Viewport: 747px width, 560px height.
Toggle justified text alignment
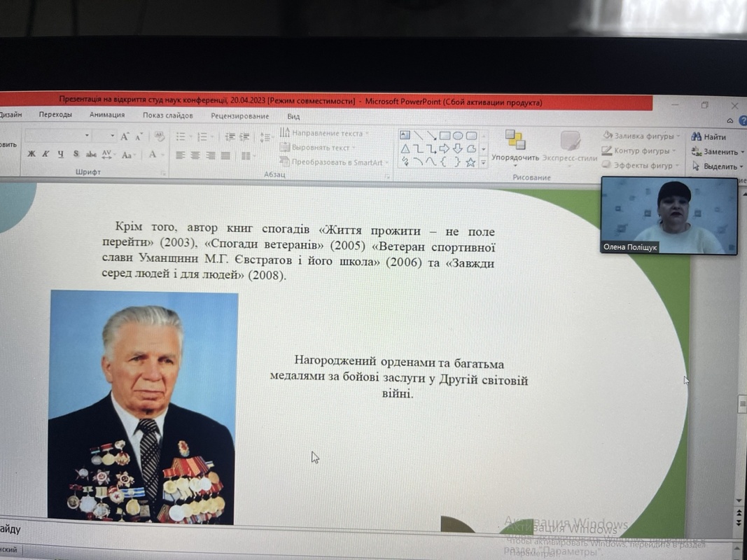pos(225,155)
